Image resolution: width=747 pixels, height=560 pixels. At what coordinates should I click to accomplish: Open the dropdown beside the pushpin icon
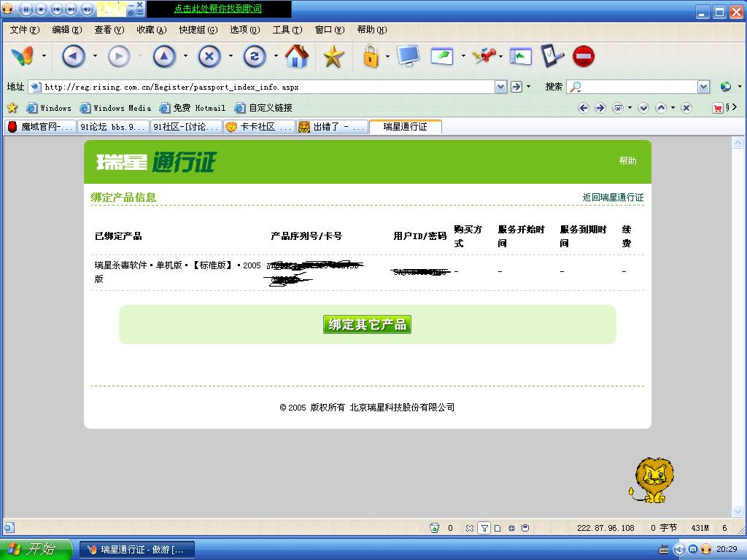[x=500, y=56]
